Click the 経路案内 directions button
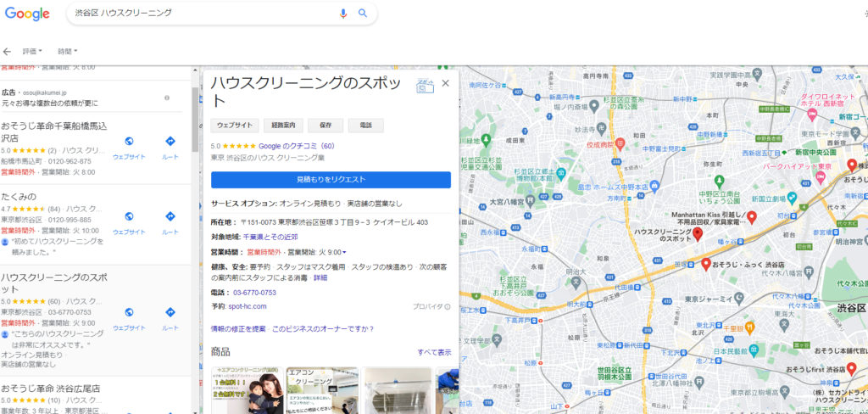Viewport: 868px width, 414px height. click(x=283, y=126)
